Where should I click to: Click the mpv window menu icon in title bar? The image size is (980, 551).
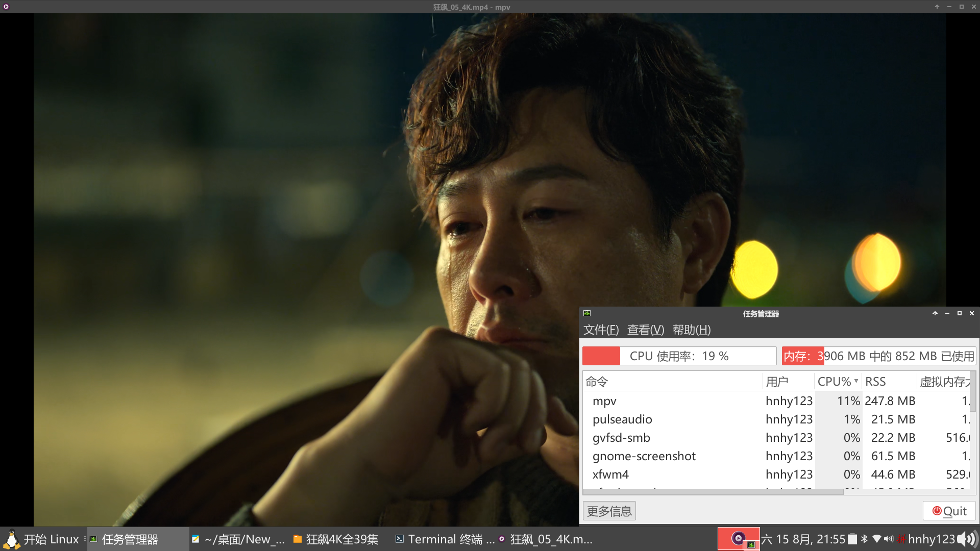[6, 7]
